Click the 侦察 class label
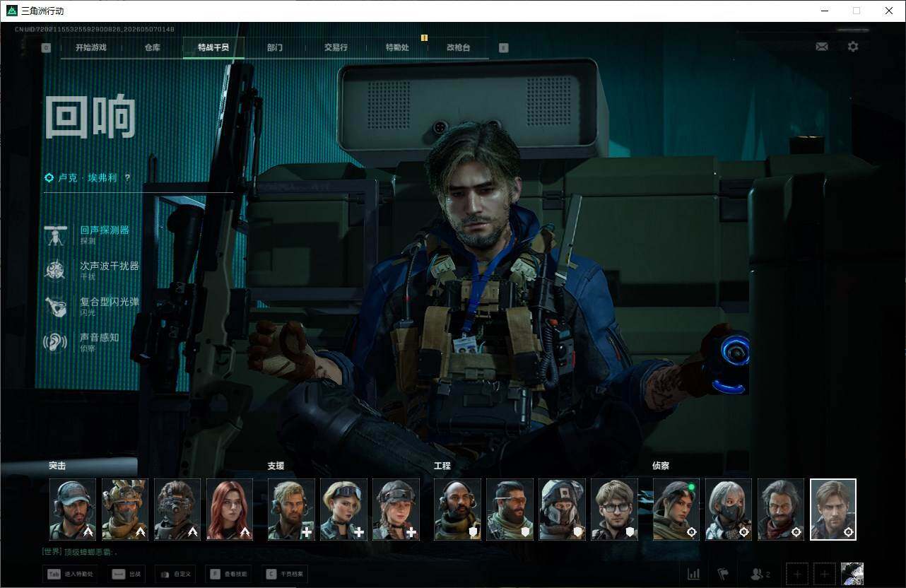This screenshot has height=588, width=906. pyautogui.click(x=661, y=466)
